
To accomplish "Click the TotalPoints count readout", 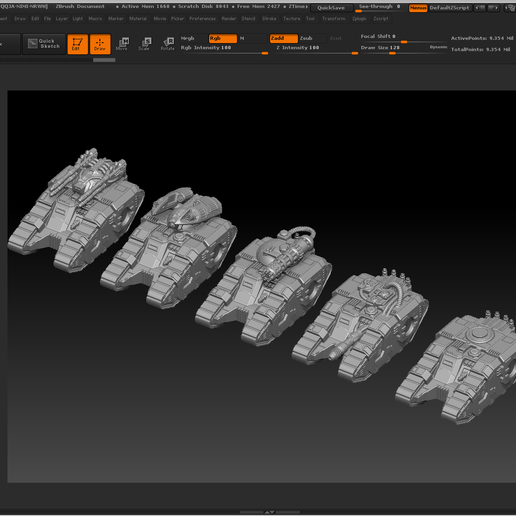I will coord(481,49).
